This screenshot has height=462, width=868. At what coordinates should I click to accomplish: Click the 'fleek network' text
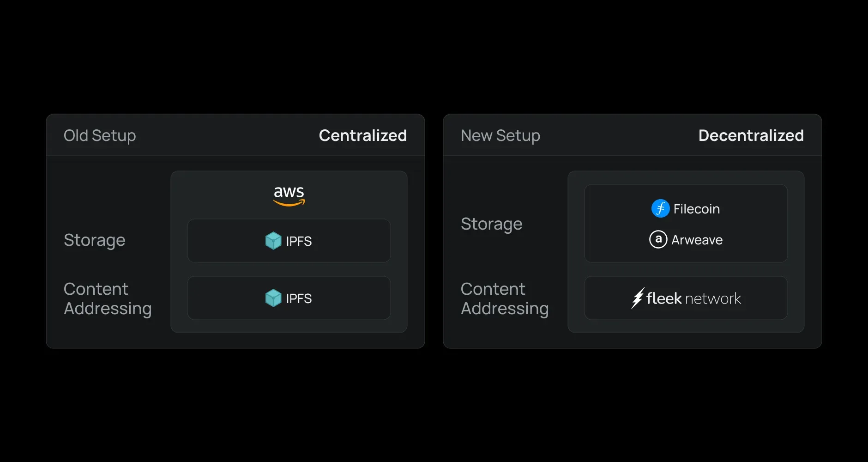pos(693,298)
